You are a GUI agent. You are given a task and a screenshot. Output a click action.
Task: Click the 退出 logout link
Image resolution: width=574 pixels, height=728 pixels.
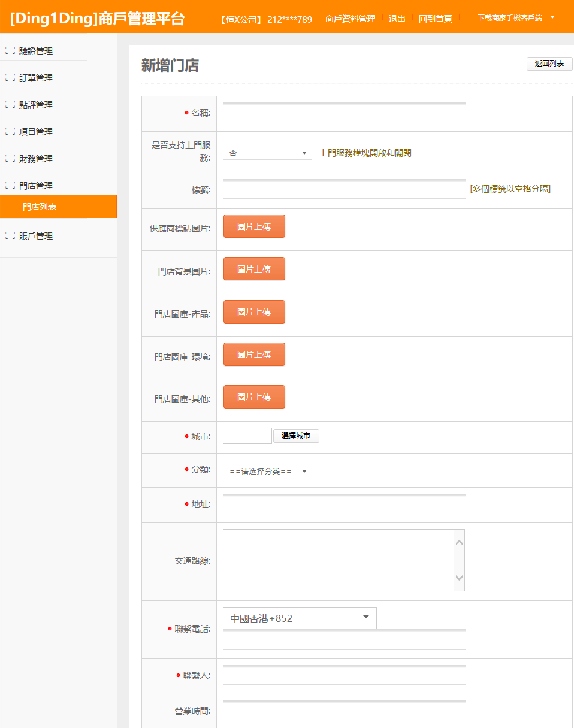[x=397, y=19]
